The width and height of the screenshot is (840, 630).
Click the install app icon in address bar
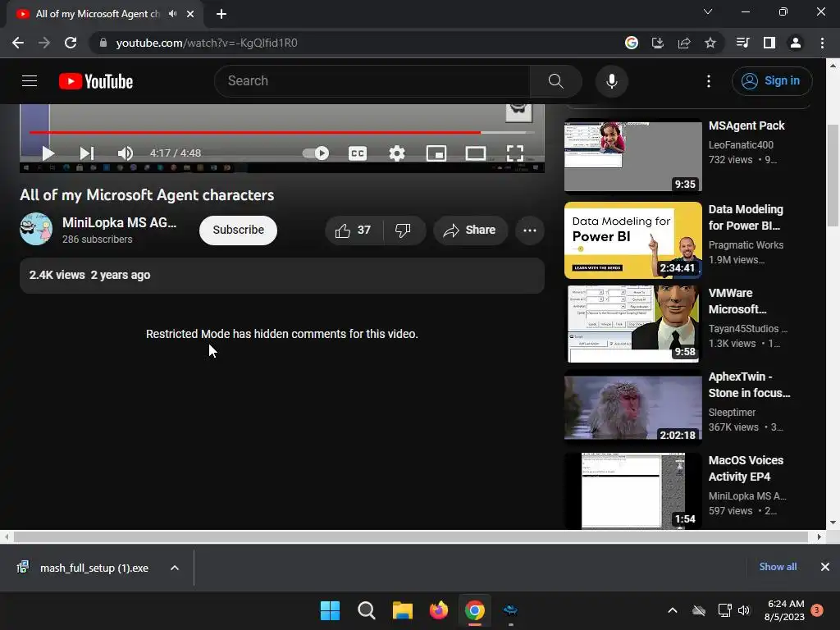658,43
